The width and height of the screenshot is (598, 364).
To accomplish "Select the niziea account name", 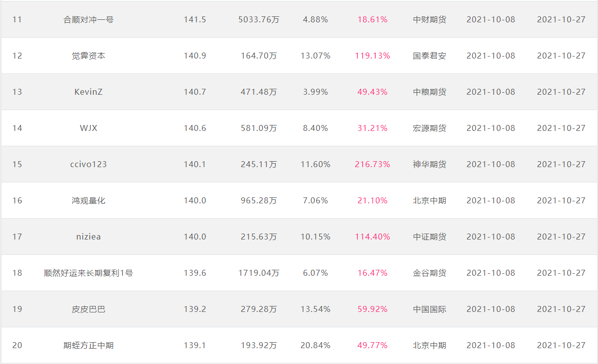I will (88, 237).
